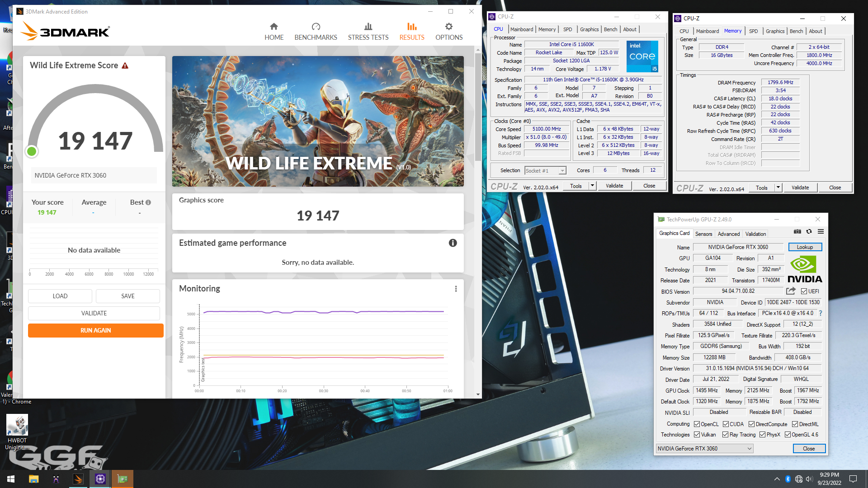Open Stress Tests in 3DMark
Viewport: 868px width, 488px height.
tap(368, 32)
